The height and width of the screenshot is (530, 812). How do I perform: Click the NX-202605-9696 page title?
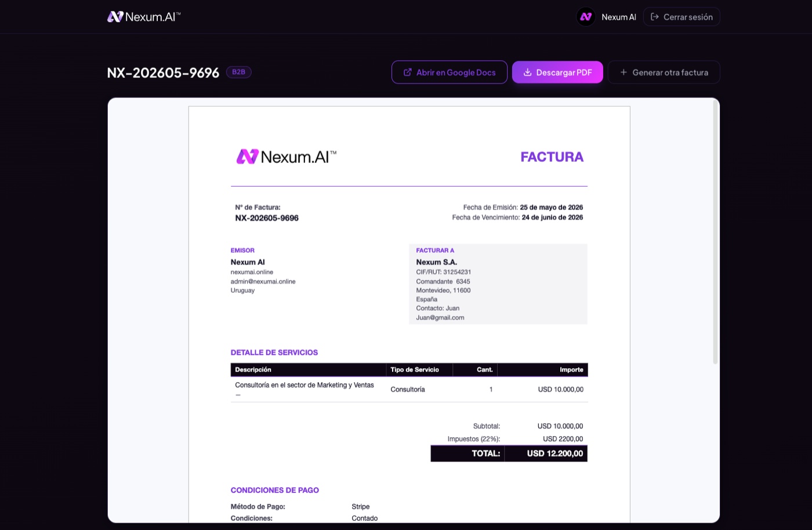pos(163,72)
